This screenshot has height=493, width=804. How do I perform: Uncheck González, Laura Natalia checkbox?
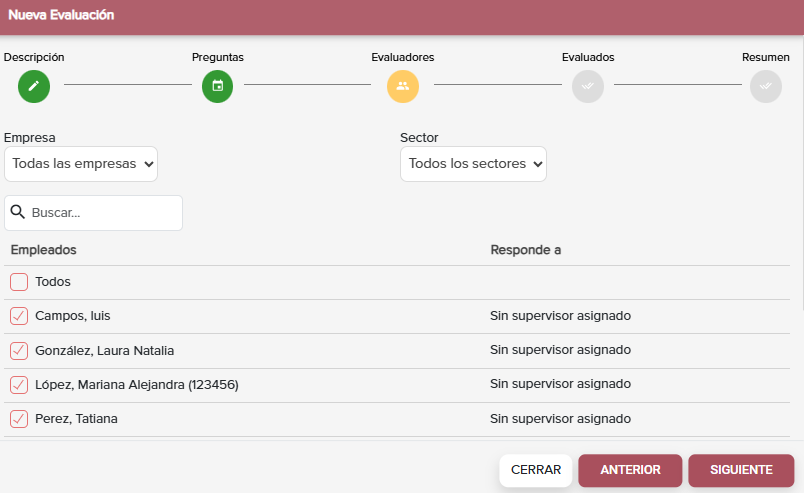point(19,350)
